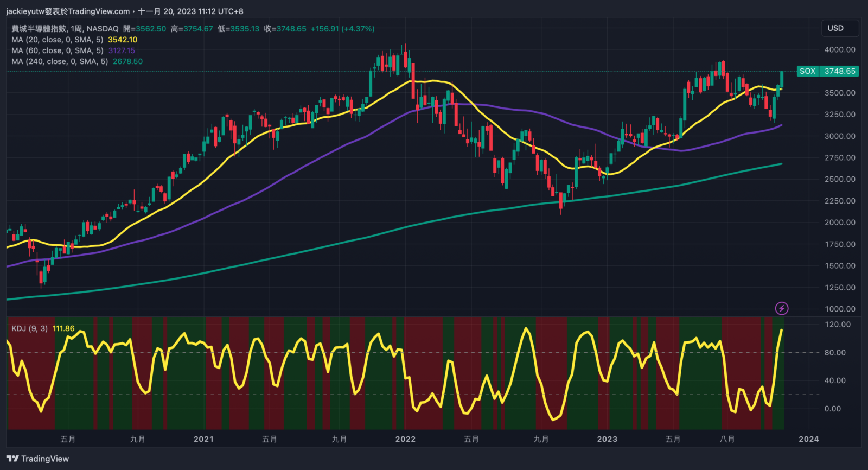
Task: Click the 八月 label on the time axis
Action: pos(727,439)
